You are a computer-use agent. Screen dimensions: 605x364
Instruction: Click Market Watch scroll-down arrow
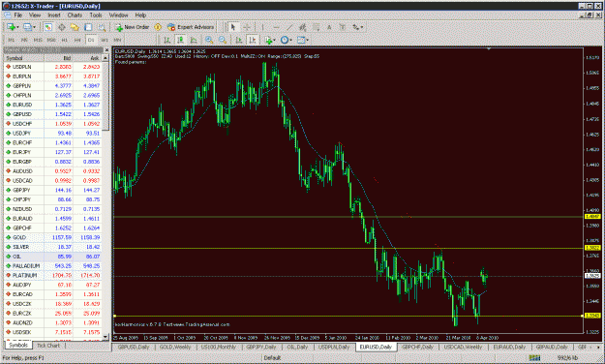[106, 337]
